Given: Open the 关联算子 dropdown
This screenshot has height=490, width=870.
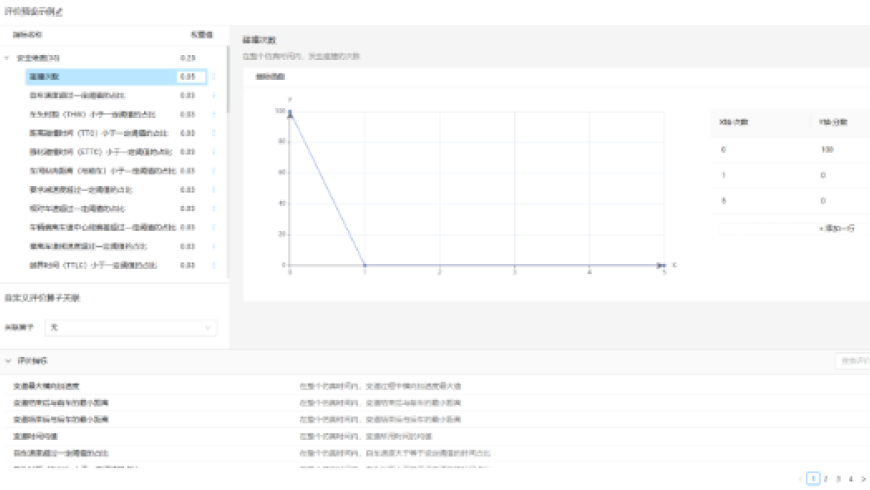Looking at the screenshot, I should click(x=131, y=327).
